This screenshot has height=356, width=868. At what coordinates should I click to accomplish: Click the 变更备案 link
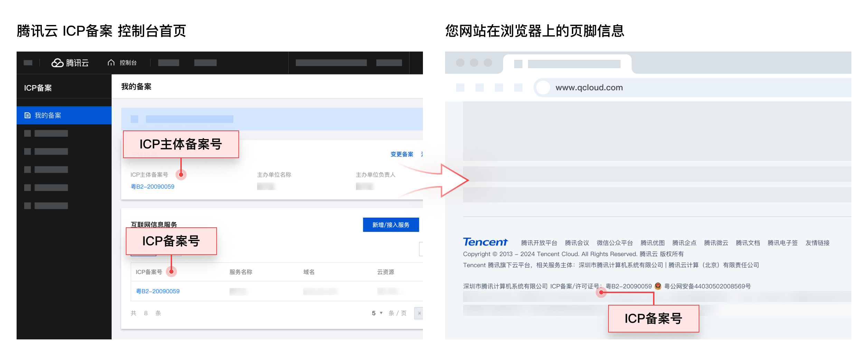402,154
